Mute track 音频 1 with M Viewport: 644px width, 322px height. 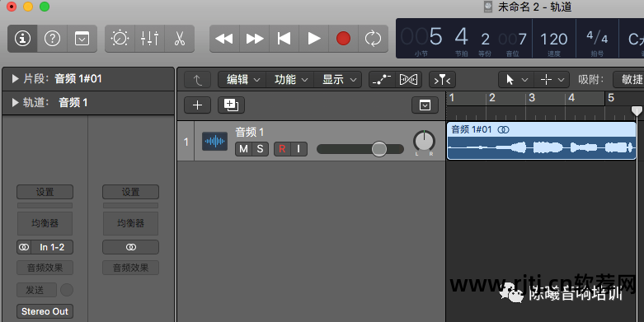click(243, 149)
